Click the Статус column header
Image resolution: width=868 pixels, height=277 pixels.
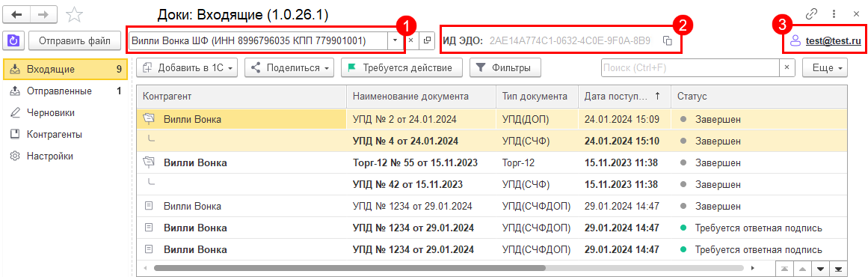[x=758, y=96]
